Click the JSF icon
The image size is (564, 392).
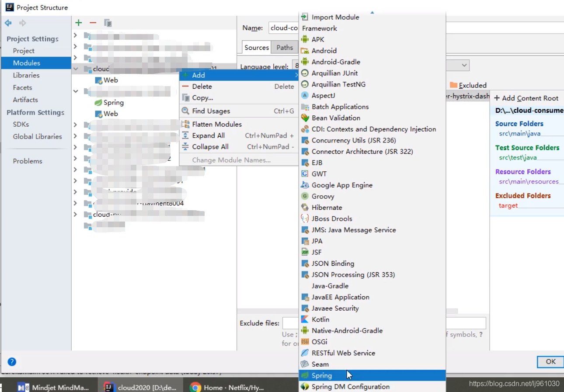[x=305, y=252]
